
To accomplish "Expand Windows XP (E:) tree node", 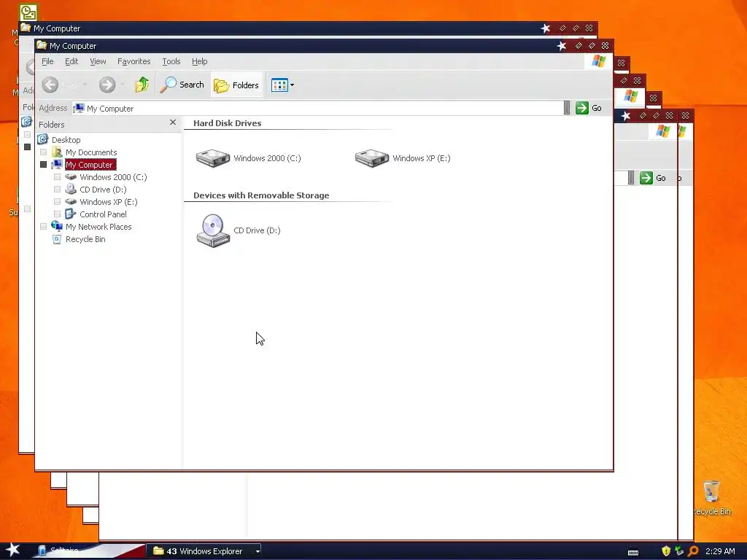I will [57, 202].
